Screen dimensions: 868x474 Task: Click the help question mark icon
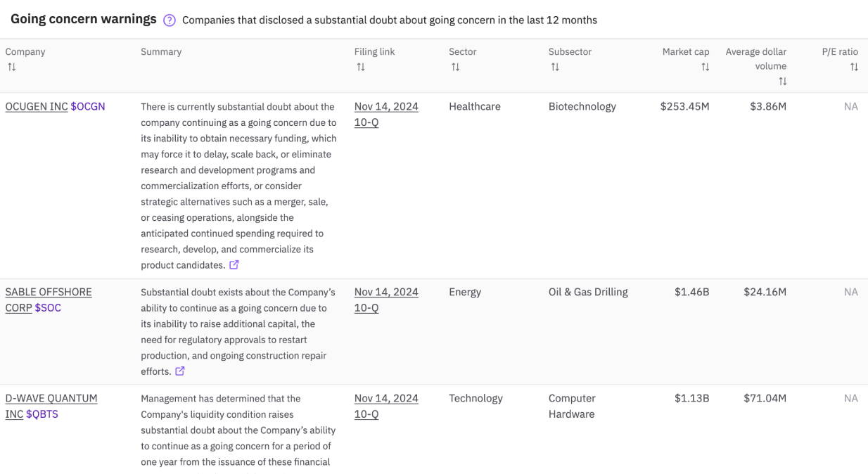[x=170, y=20]
